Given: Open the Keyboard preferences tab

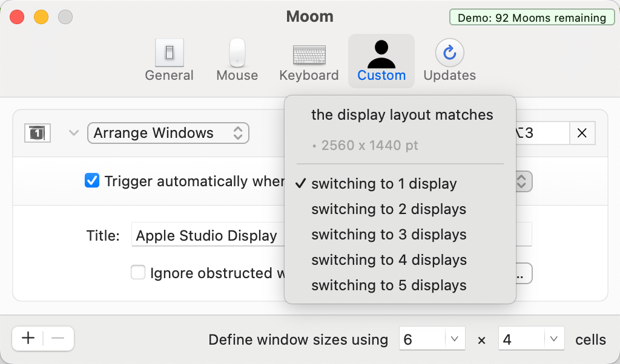Looking at the screenshot, I should [x=309, y=61].
